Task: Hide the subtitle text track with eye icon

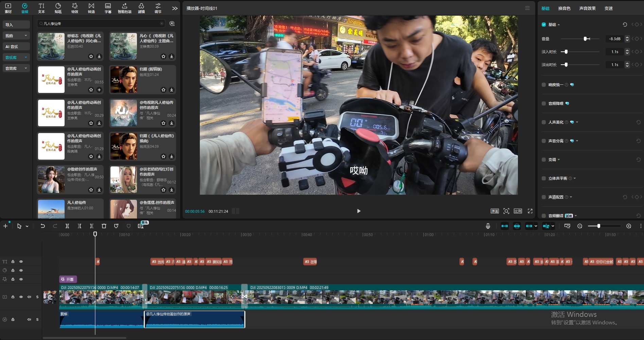Action: (x=21, y=262)
